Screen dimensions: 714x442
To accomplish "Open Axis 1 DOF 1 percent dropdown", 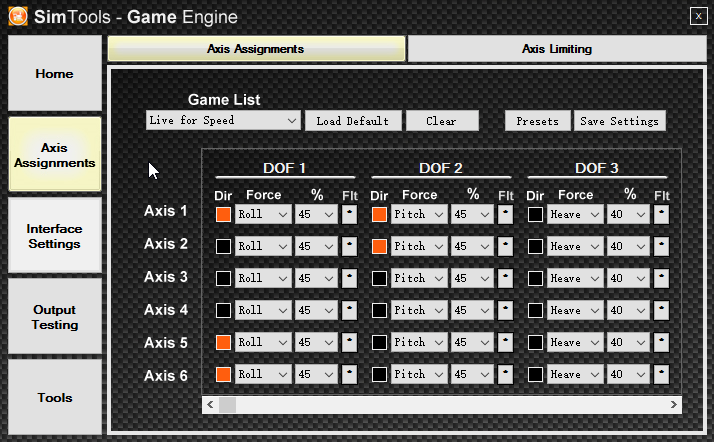I will click(x=316, y=214).
